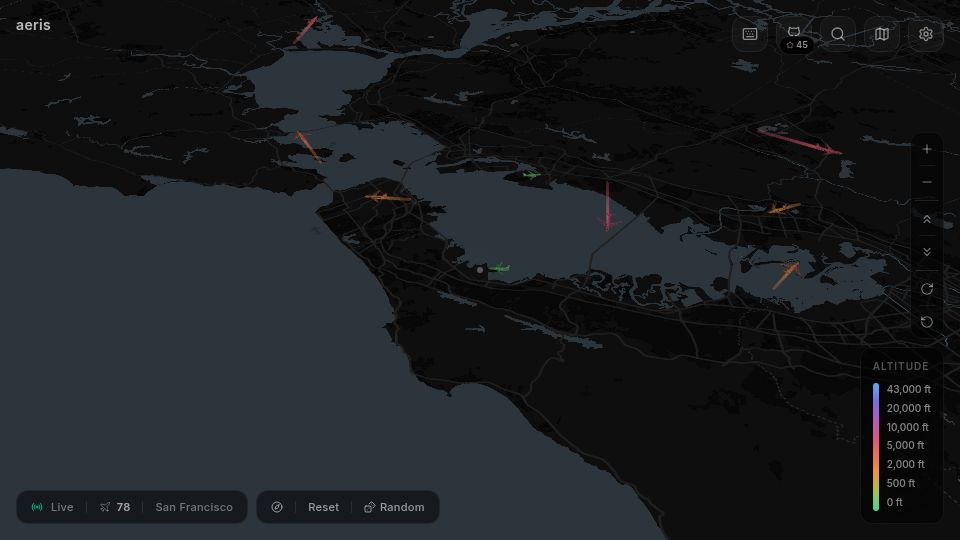Image resolution: width=960 pixels, height=540 pixels.
Task: Rotate the map clockwise
Action: [x=927, y=289]
